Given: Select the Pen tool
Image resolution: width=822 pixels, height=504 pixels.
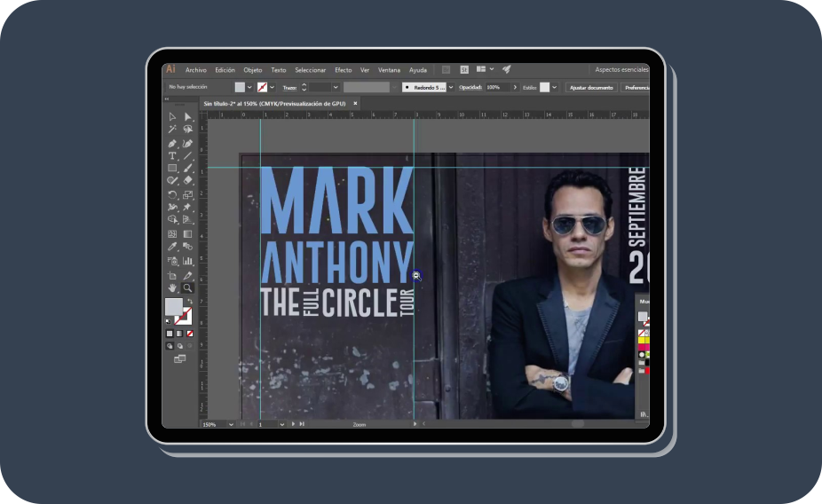Looking at the screenshot, I should (x=172, y=144).
